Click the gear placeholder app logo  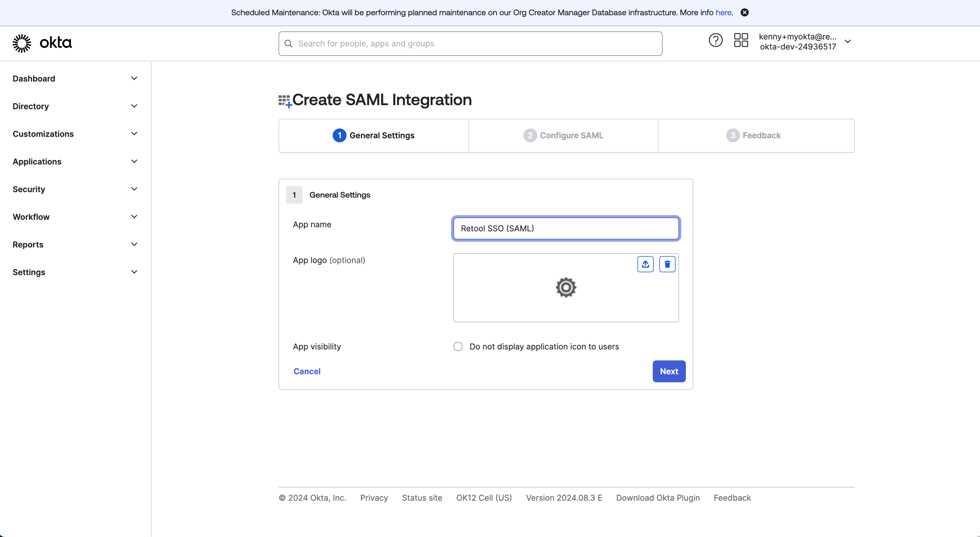(566, 287)
